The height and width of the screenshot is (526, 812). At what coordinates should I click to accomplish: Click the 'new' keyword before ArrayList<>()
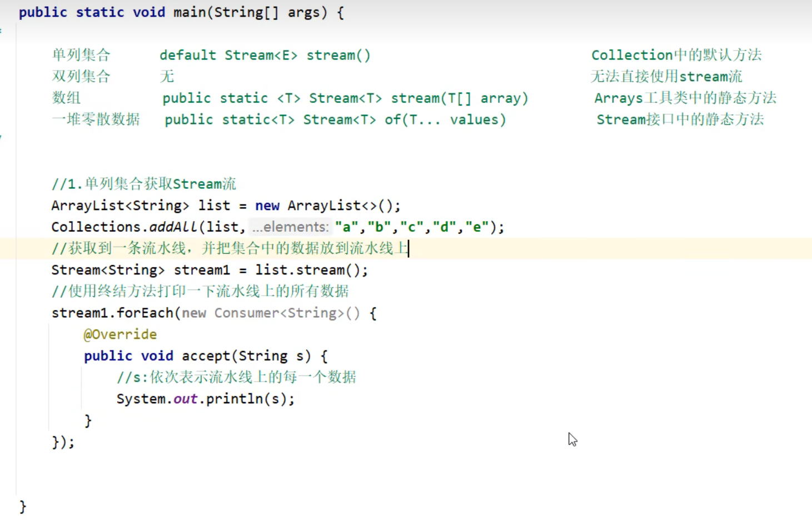click(267, 206)
